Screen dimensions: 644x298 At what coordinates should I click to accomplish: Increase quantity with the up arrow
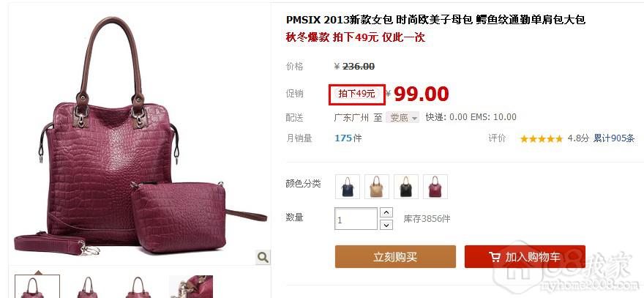click(x=386, y=212)
